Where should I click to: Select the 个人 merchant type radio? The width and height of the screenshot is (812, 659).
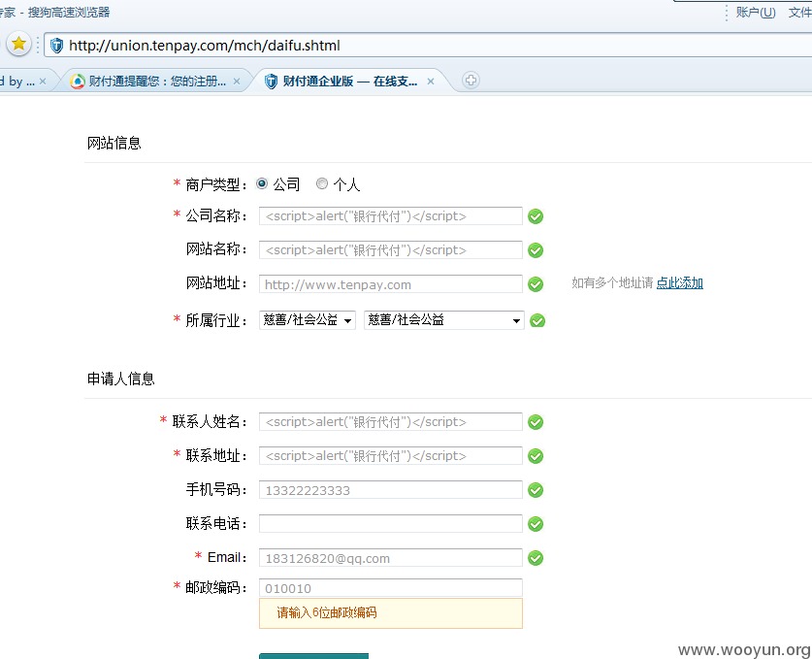coord(322,183)
